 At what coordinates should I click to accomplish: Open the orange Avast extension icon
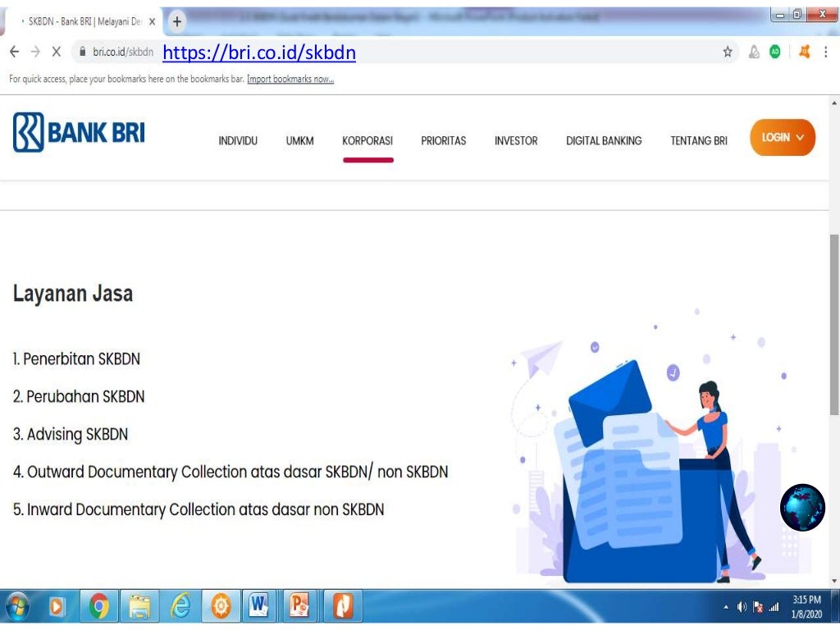(x=804, y=52)
